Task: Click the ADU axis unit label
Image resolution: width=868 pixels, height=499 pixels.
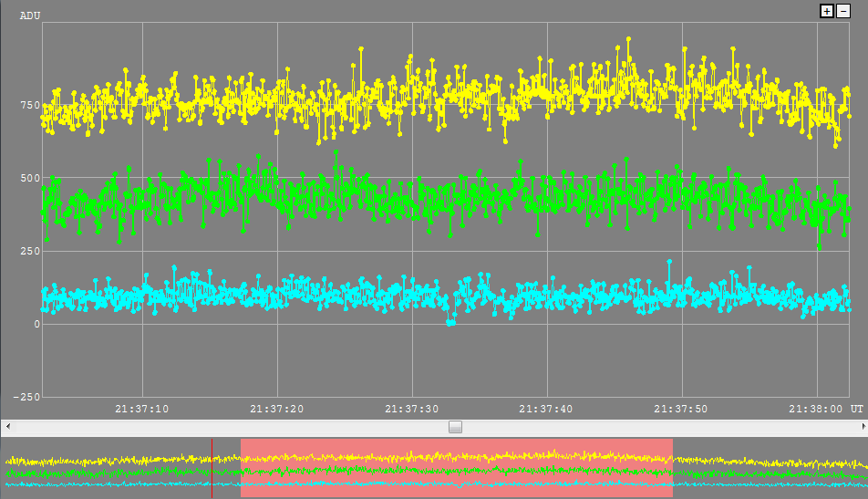Action: coord(30,16)
